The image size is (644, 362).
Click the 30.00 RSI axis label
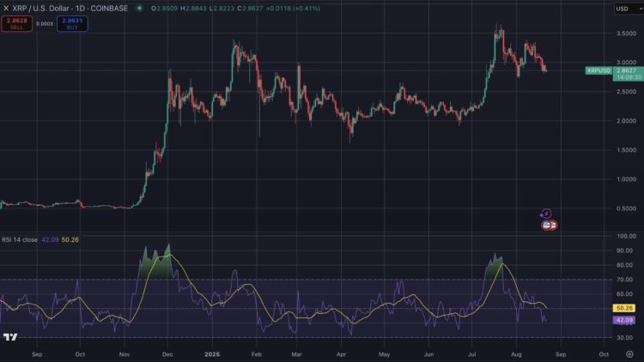coord(625,337)
